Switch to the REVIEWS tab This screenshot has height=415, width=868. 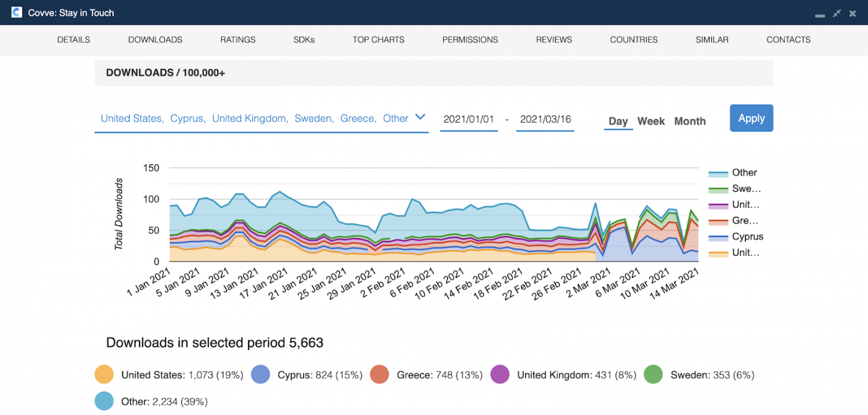click(554, 39)
